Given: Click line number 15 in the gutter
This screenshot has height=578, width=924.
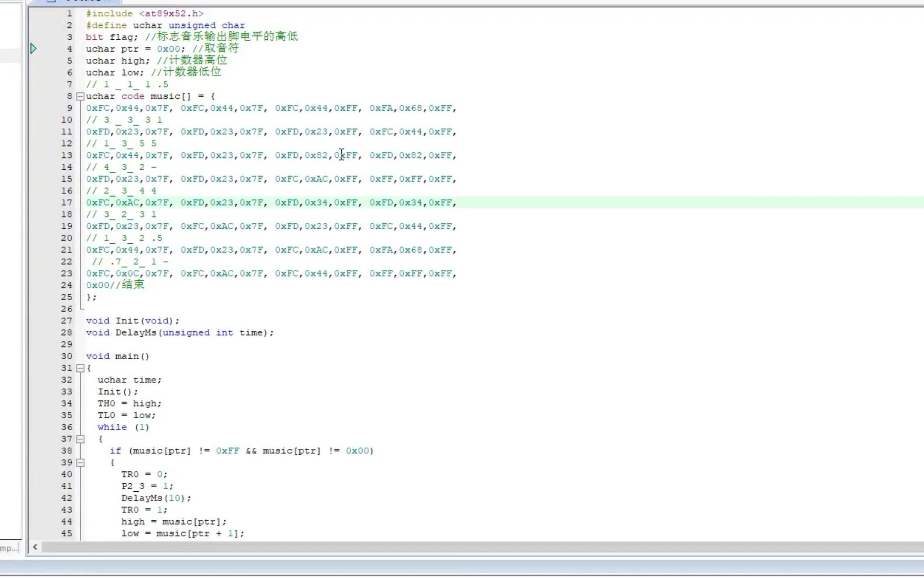Looking at the screenshot, I should [x=67, y=179].
